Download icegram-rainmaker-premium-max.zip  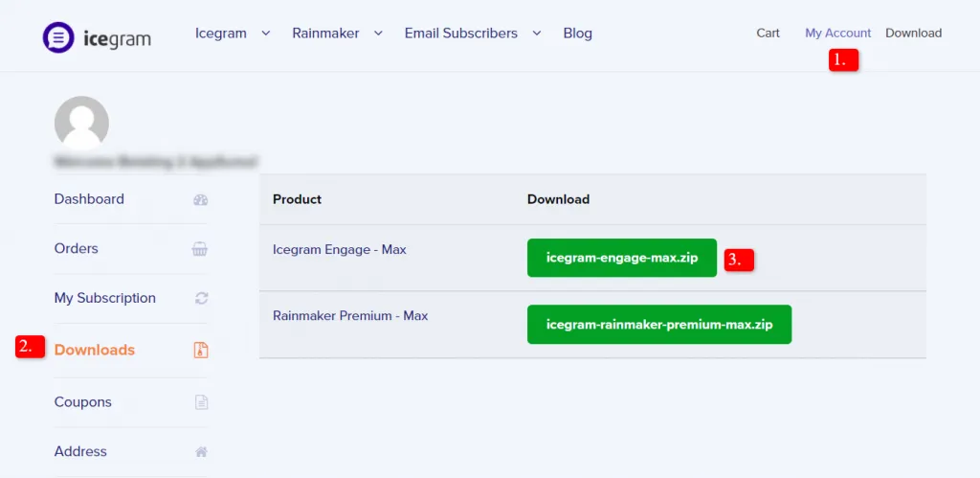coord(659,325)
